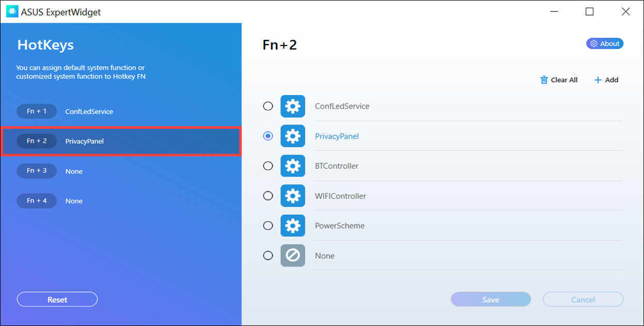Screen dimensions: 644x326
Task: Select the ConfLedService radio button
Action: [x=268, y=106]
